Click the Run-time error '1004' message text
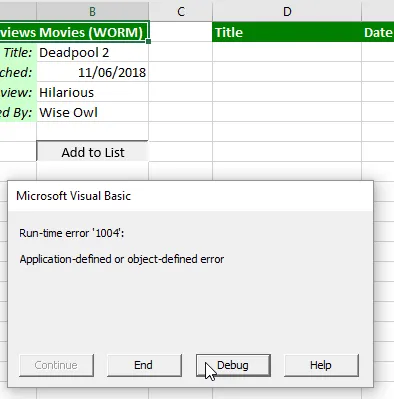This screenshot has width=394, height=399. 72,233
